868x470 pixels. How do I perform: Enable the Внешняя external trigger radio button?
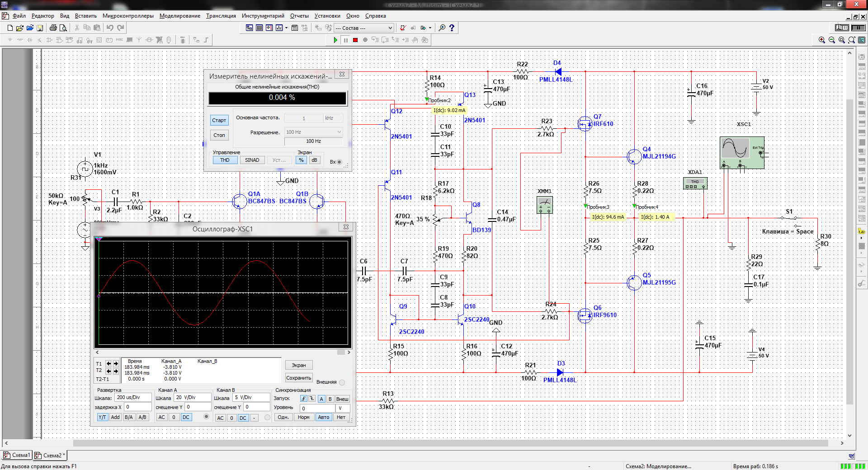pos(342,382)
